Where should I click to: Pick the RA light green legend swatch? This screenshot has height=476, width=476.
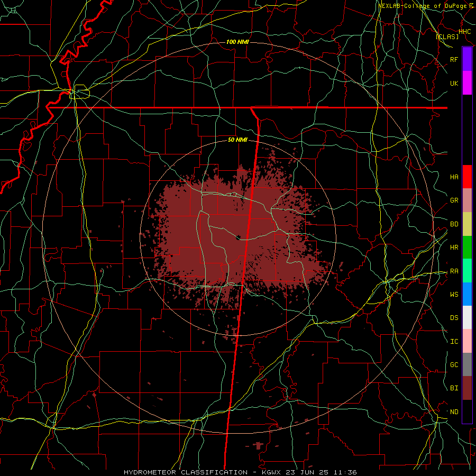coord(467,271)
